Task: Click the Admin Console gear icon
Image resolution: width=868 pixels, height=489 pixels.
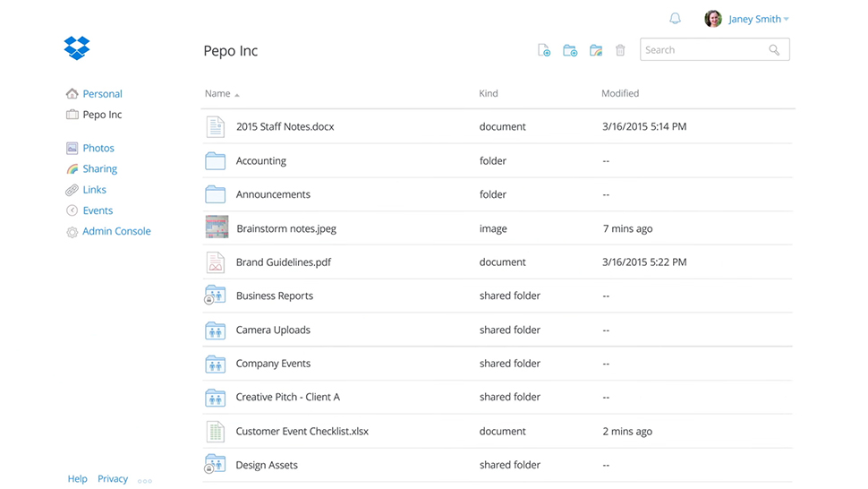Action: click(72, 232)
